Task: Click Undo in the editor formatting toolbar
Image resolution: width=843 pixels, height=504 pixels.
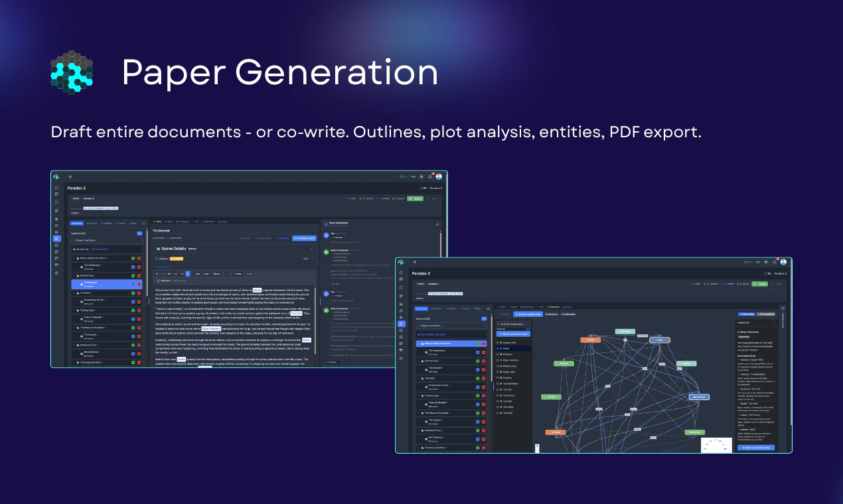Action: [x=237, y=274]
